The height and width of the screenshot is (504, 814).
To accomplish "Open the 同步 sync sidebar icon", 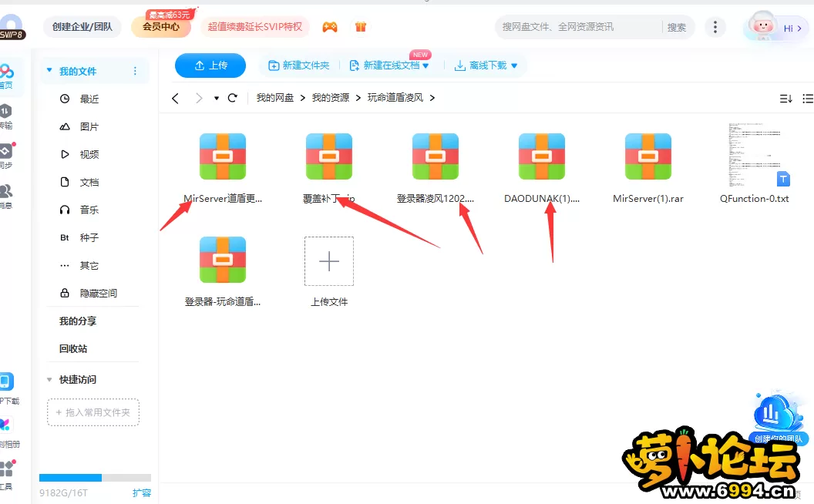I will [6, 156].
